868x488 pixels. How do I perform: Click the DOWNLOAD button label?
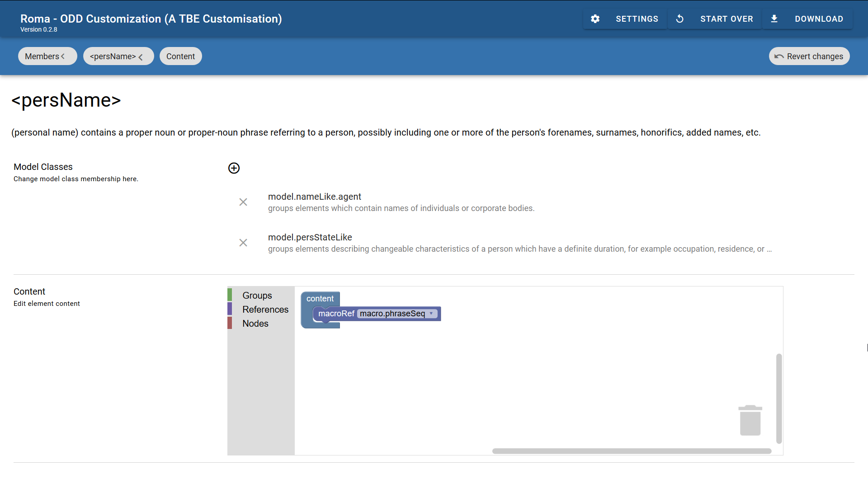point(819,19)
